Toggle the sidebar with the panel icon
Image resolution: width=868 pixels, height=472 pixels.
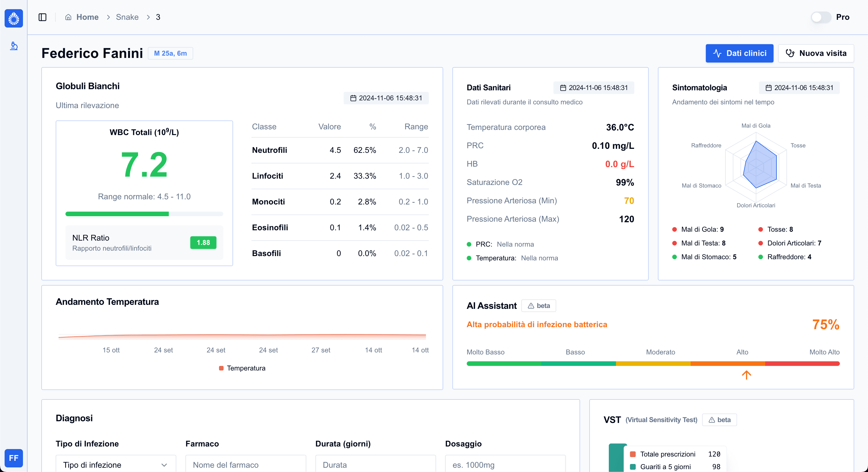point(42,17)
